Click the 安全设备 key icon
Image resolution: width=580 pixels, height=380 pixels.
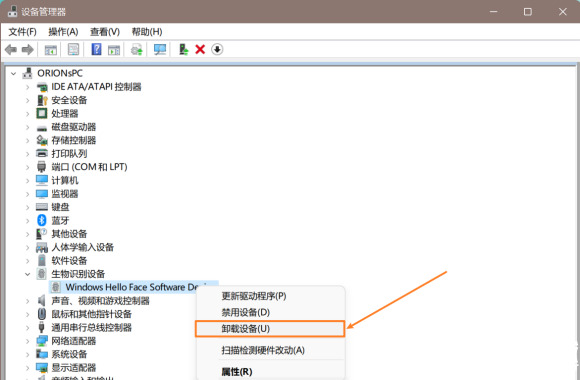(x=42, y=100)
